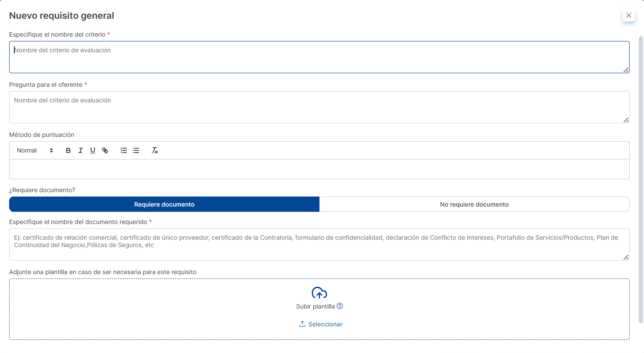The image size is (644, 353).
Task: Focus the required document name field
Action: (319, 244)
